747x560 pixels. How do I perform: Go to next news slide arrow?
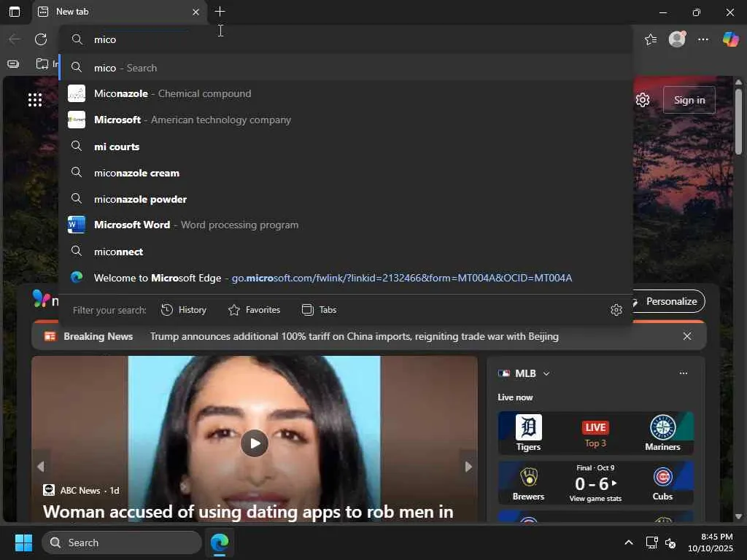click(x=468, y=467)
